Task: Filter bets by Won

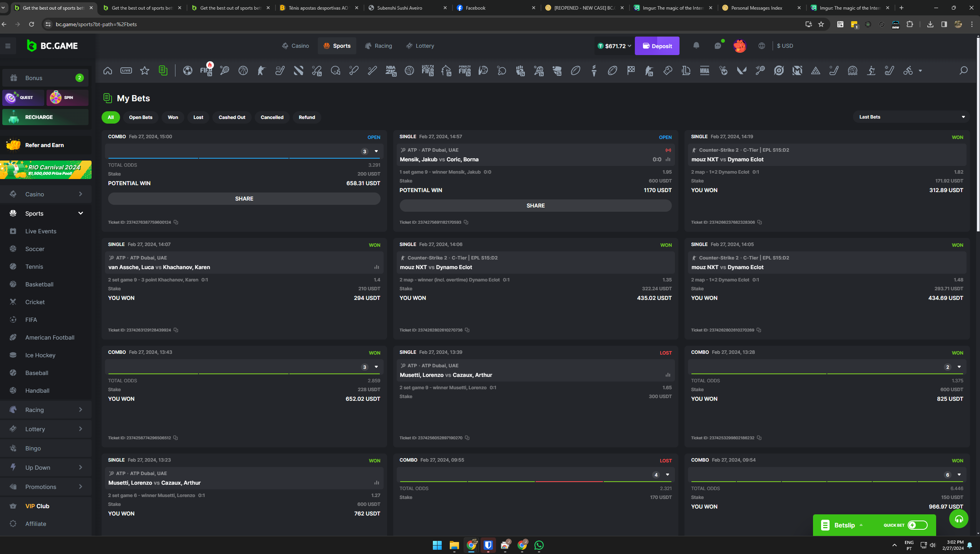Action: coord(173,117)
